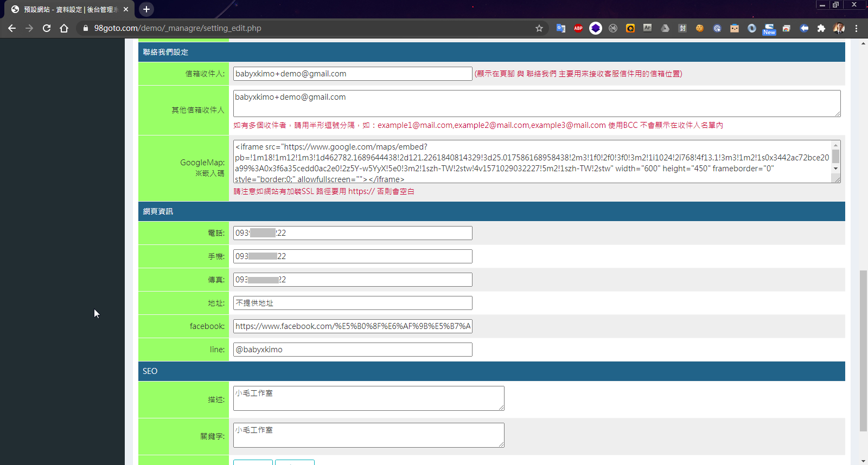The height and width of the screenshot is (465, 868).
Task: Open the Adblock Plus extension
Action: pyautogui.click(x=578, y=28)
